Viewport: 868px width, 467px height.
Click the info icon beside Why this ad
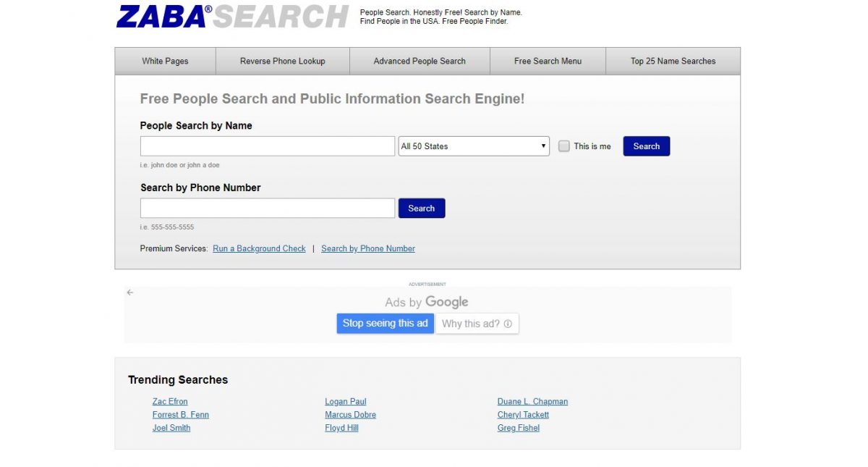coord(508,324)
